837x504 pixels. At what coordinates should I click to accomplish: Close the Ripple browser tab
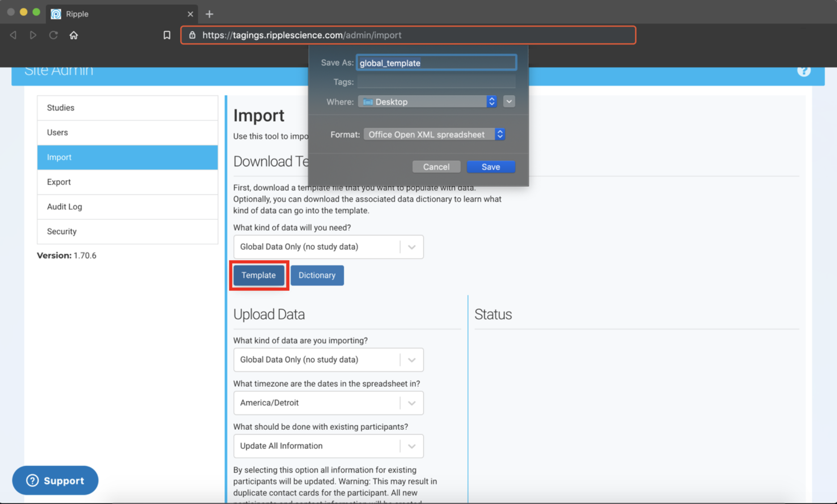[190, 14]
